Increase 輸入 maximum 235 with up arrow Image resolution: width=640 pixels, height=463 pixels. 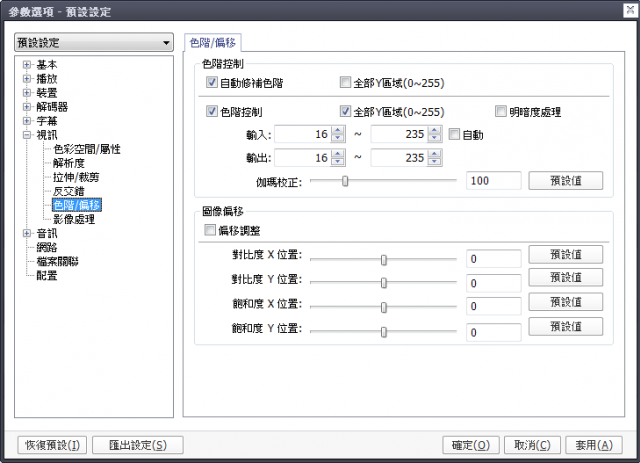pyautogui.click(x=434, y=130)
